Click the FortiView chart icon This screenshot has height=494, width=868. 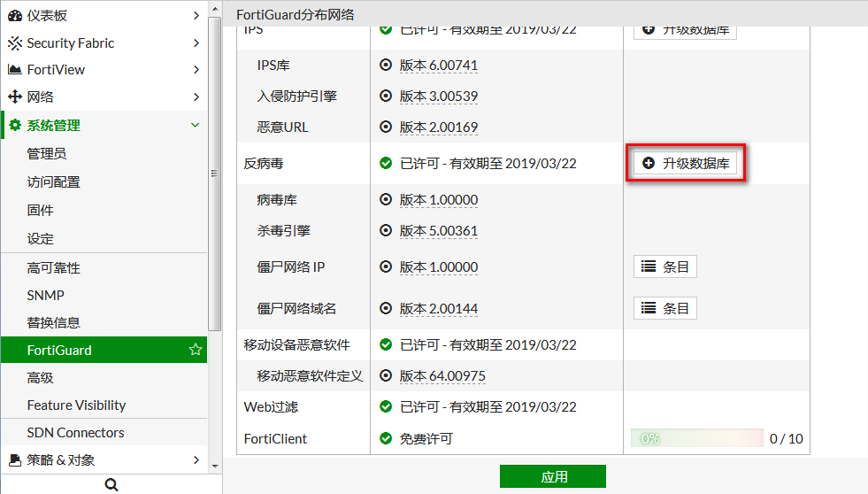pyautogui.click(x=15, y=70)
